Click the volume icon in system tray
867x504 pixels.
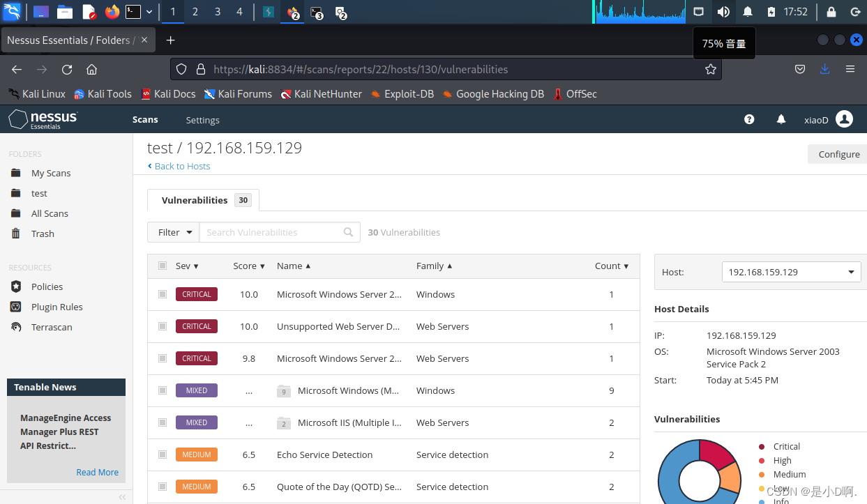pos(724,12)
